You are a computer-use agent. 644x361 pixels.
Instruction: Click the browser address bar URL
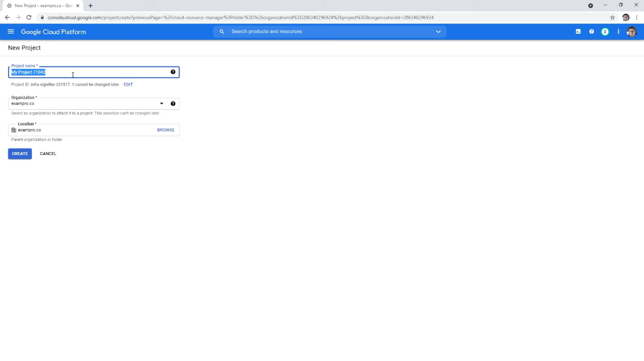pyautogui.click(x=240, y=17)
